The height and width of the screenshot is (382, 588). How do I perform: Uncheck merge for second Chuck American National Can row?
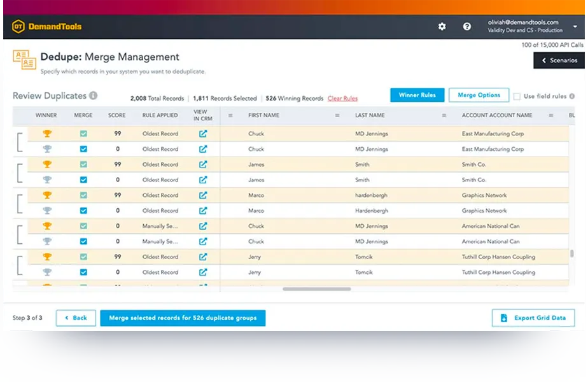click(83, 241)
